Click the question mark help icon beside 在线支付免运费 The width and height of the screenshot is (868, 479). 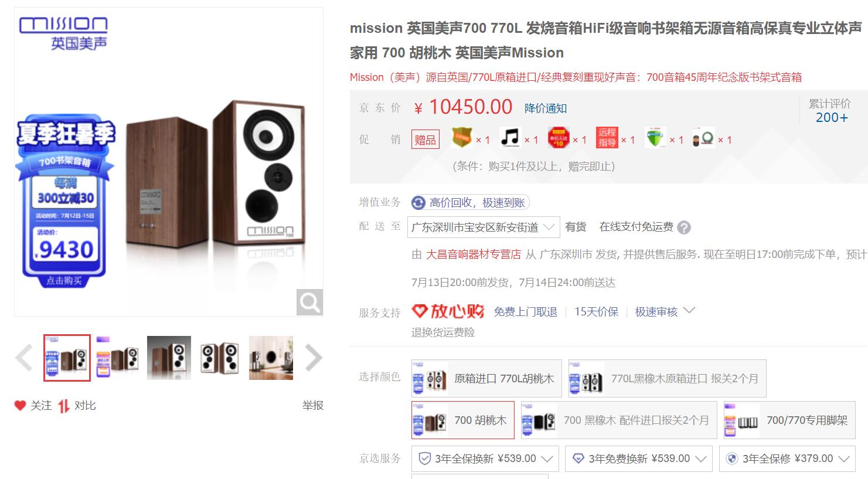click(x=684, y=227)
